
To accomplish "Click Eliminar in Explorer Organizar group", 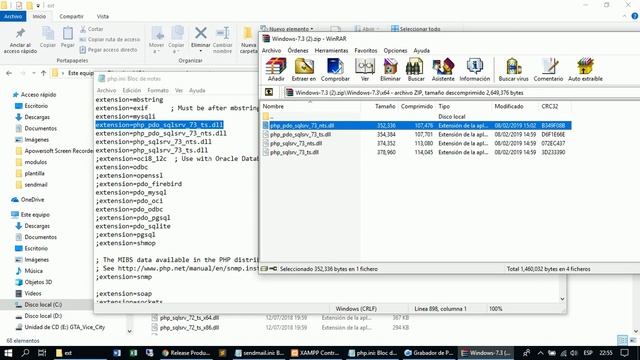I will click(200, 39).
